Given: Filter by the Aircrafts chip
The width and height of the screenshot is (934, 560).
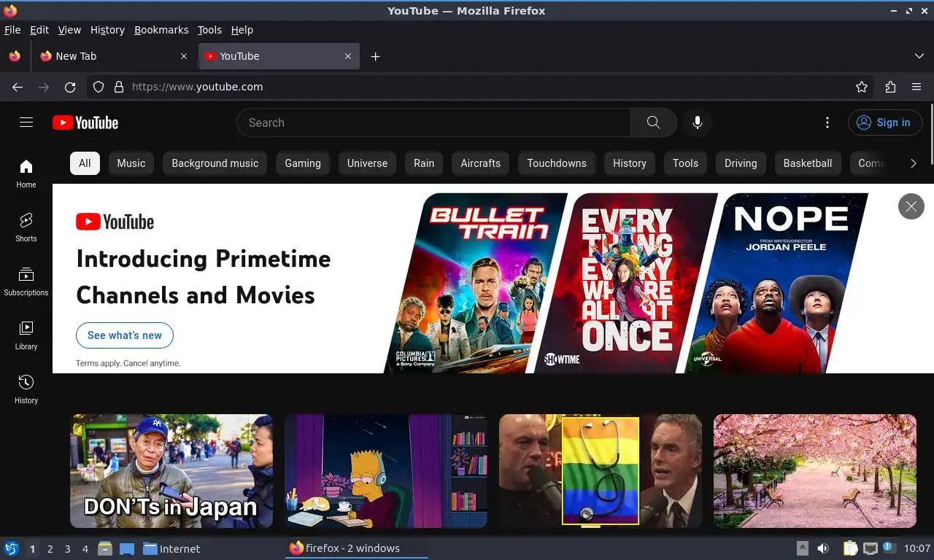Looking at the screenshot, I should pos(481,163).
